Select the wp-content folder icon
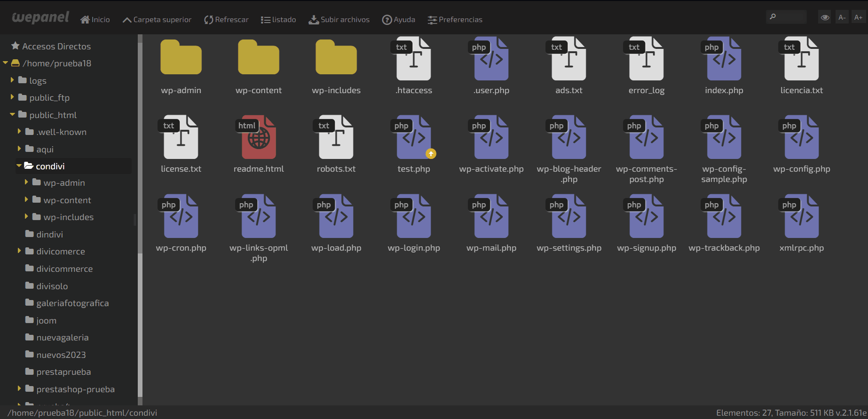This screenshot has width=868, height=419. (259, 58)
